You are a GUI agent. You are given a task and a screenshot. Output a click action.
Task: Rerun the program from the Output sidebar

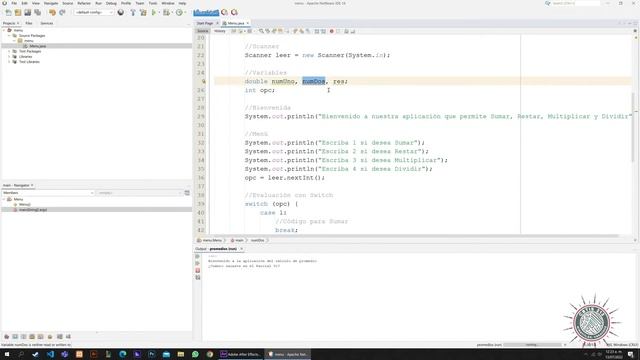[198, 257]
